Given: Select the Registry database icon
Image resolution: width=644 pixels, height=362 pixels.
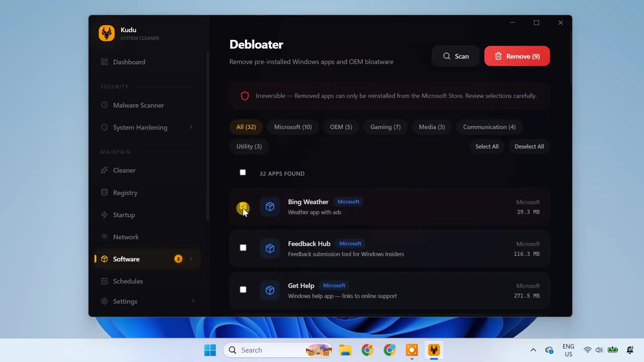Looking at the screenshot, I should pos(104,193).
